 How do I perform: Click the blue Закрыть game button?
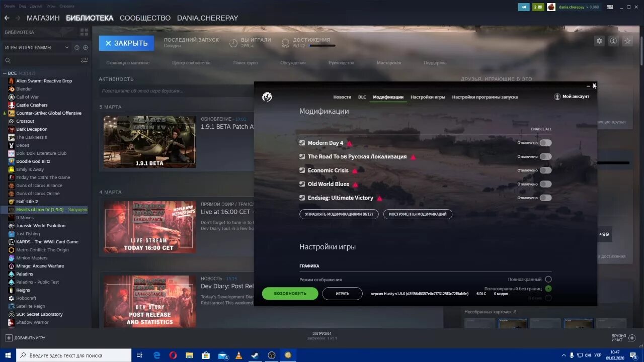(126, 43)
